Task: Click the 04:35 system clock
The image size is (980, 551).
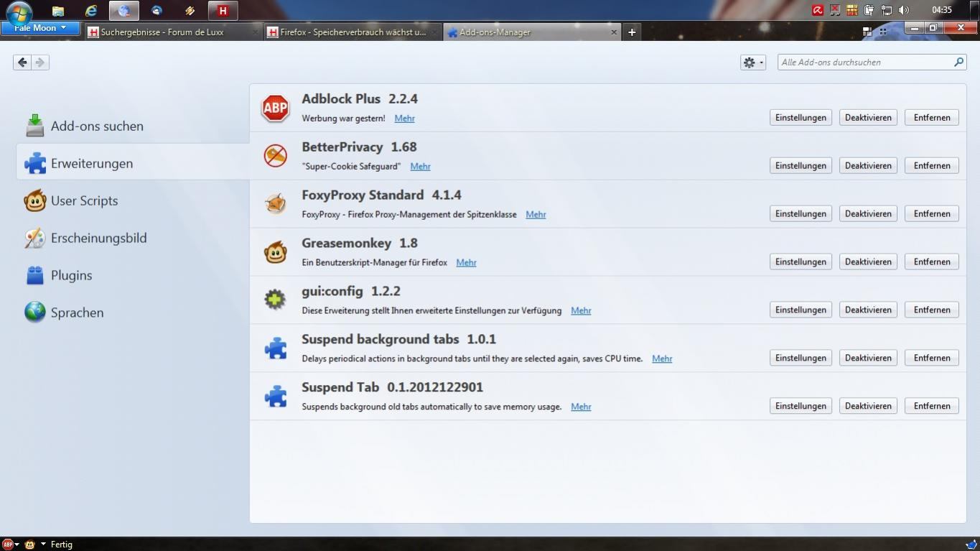Action: pyautogui.click(x=942, y=10)
